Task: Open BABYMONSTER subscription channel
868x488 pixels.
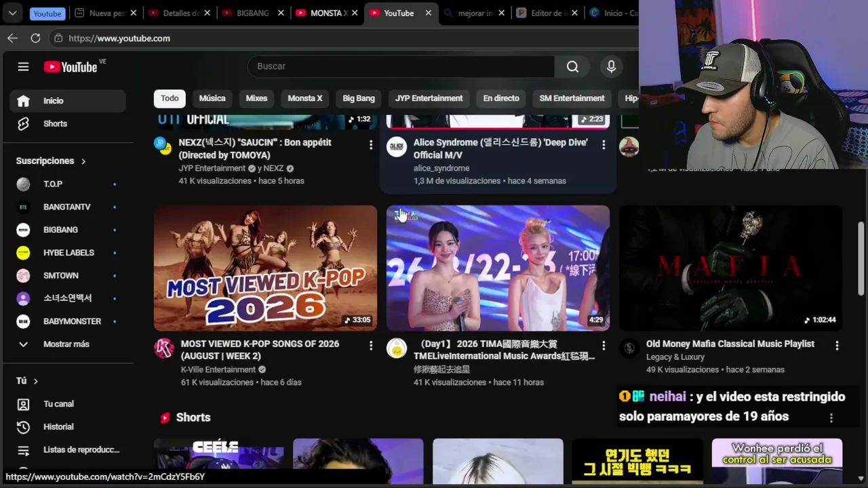Action: pyautogui.click(x=68, y=321)
